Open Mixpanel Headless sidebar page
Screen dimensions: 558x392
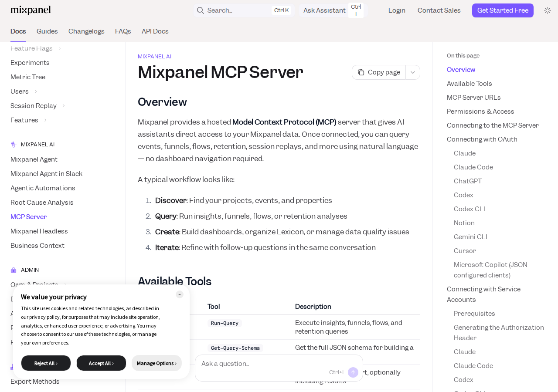coord(39,231)
